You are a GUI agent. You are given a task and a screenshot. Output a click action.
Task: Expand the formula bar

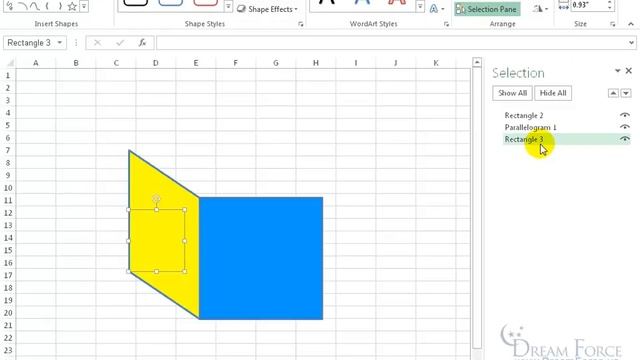pyautogui.click(x=631, y=43)
